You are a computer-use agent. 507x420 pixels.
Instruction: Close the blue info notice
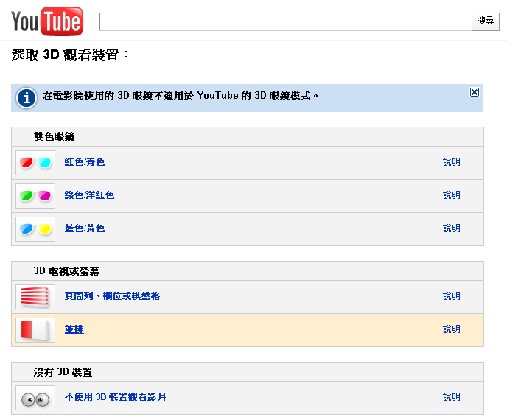(475, 92)
